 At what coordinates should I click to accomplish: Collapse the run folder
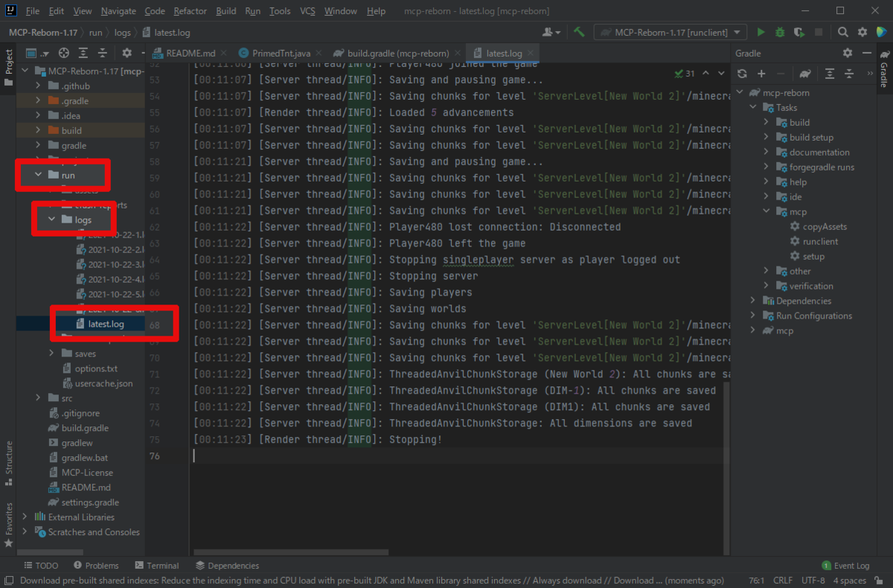(39, 176)
